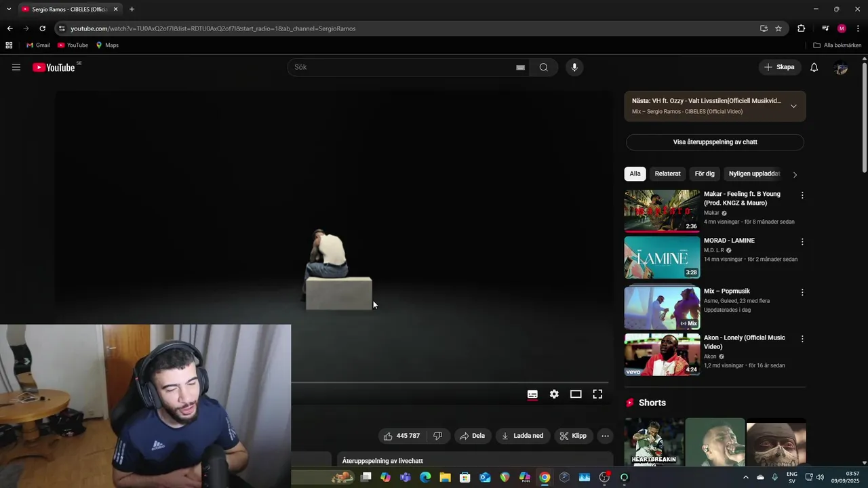Viewport: 868px width, 488px height.
Task: Select the Alla filter chip
Action: click(x=635, y=174)
